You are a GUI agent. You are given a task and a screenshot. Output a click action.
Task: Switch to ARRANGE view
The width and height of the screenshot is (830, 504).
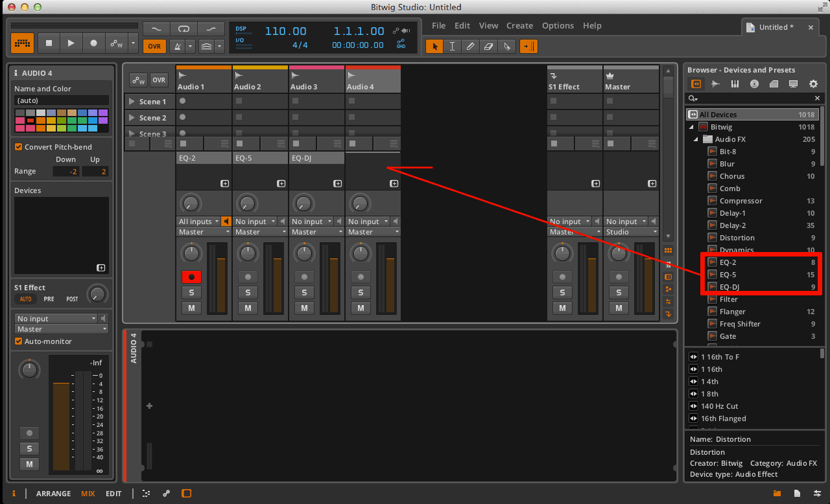53,494
